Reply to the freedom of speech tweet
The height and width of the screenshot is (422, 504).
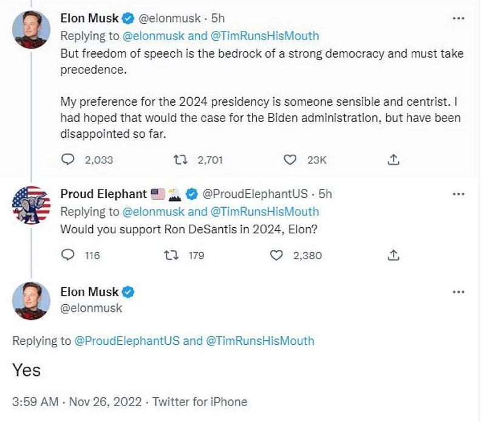tap(69, 160)
